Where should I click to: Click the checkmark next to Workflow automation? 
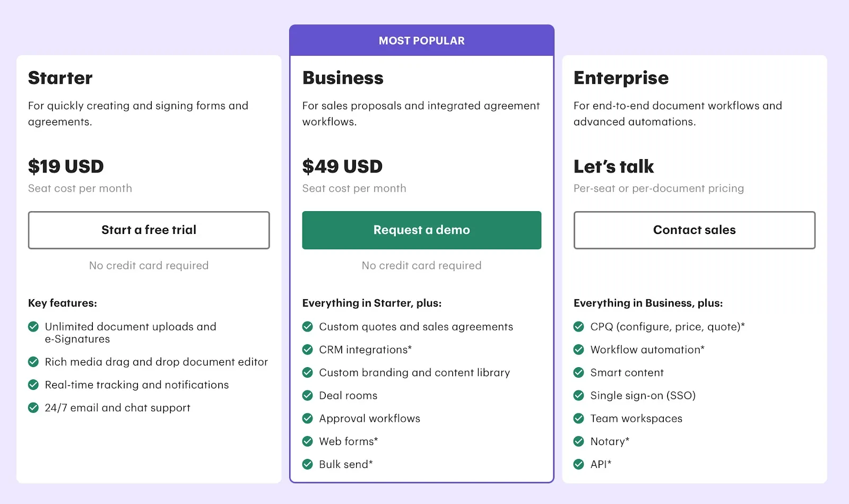pyautogui.click(x=579, y=350)
